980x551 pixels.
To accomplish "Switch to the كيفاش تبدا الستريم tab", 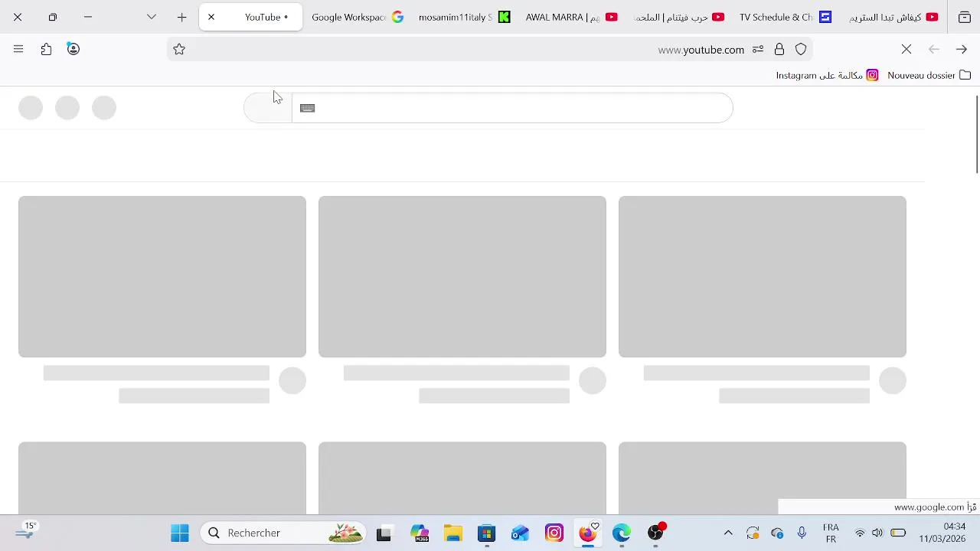I will (892, 17).
